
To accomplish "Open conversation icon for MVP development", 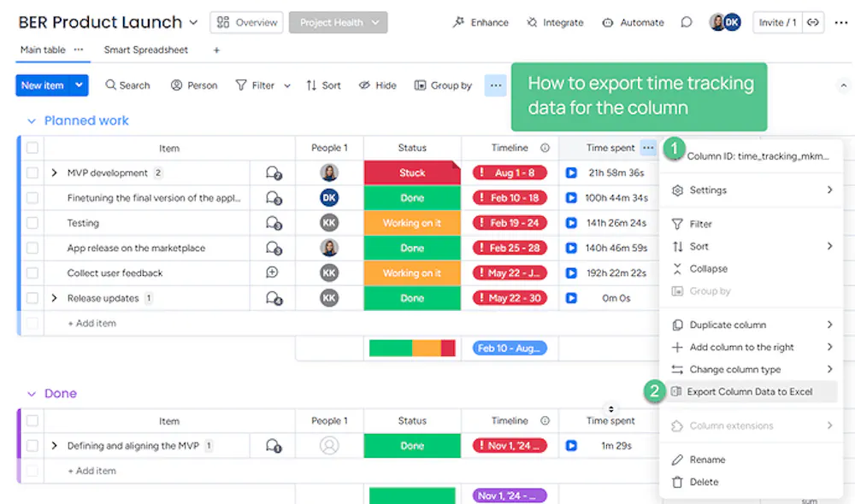I will [x=274, y=173].
